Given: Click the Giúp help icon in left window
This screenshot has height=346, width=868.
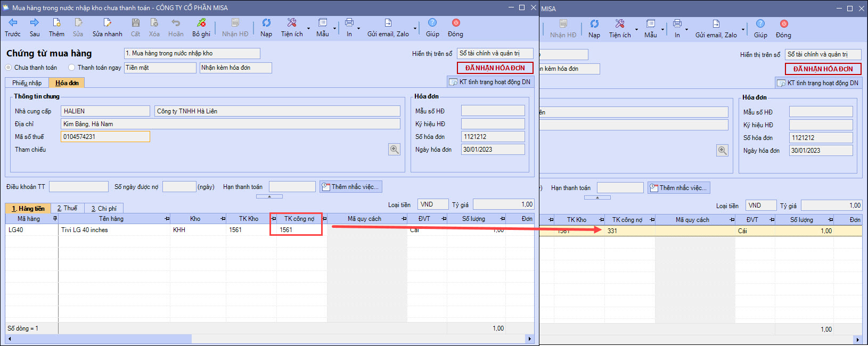Looking at the screenshot, I should click(432, 23).
